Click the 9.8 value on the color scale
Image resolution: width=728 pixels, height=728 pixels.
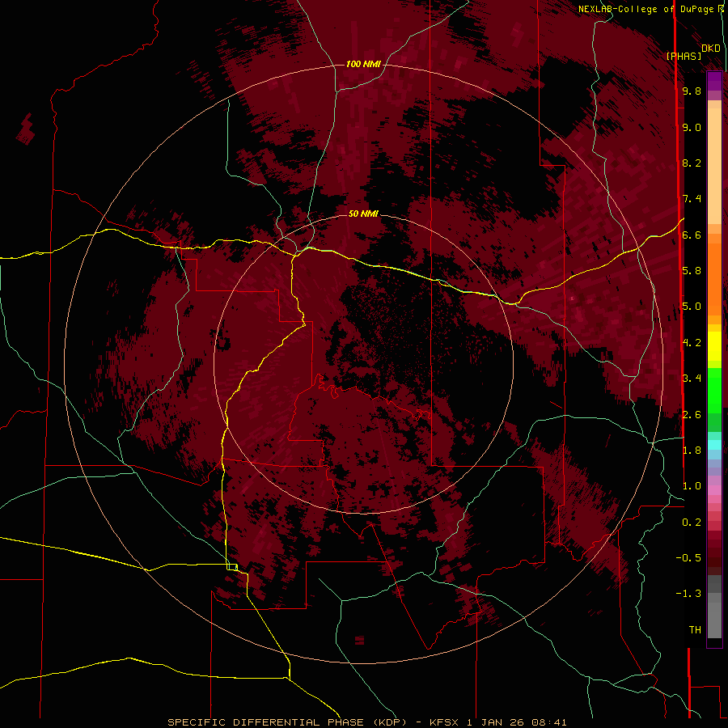[692, 91]
